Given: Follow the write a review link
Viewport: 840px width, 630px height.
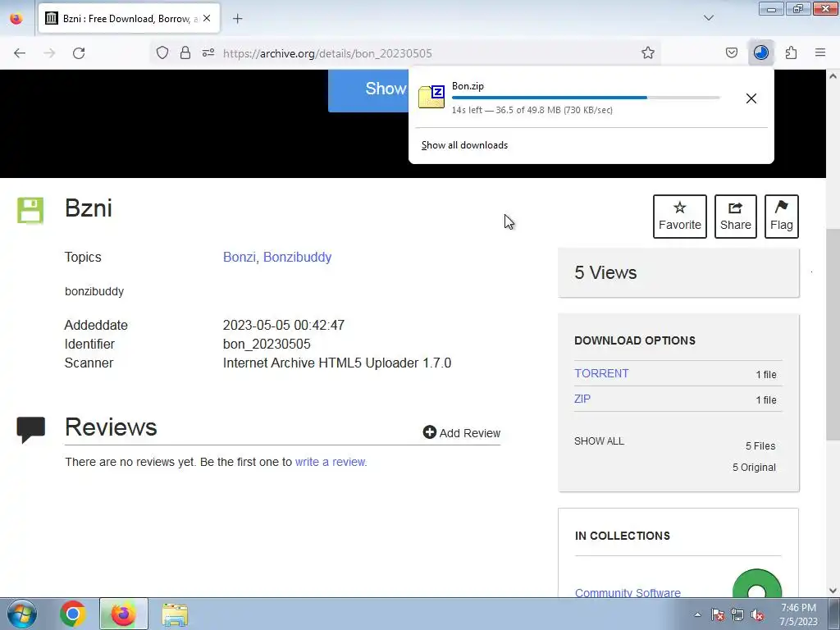Looking at the screenshot, I should [331, 462].
